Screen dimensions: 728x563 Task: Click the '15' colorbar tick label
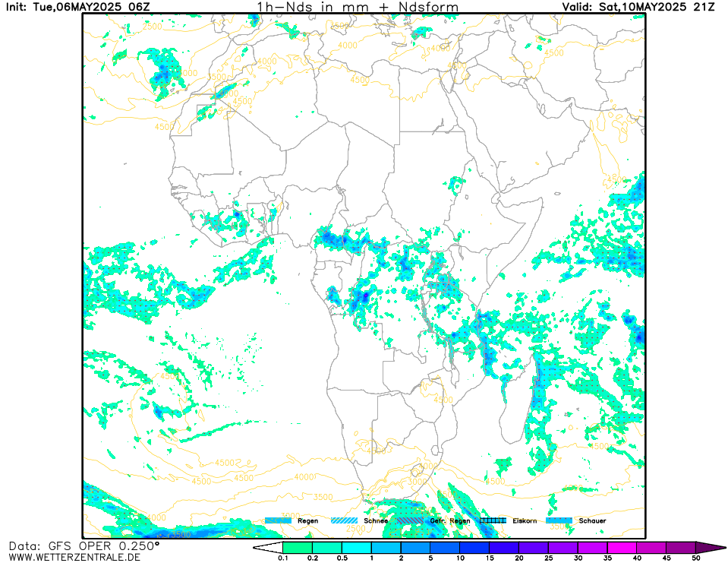tap(490, 558)
